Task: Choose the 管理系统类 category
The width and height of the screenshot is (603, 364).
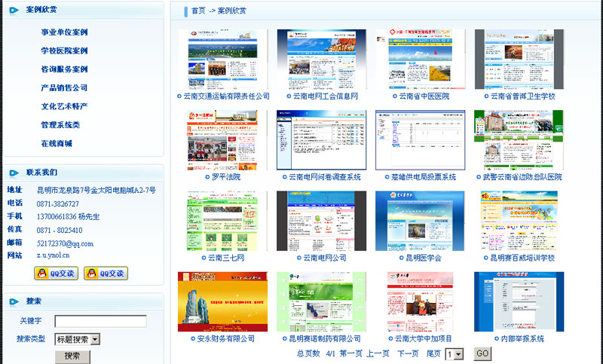Action: pyautogui.click(x=60, y=125)
